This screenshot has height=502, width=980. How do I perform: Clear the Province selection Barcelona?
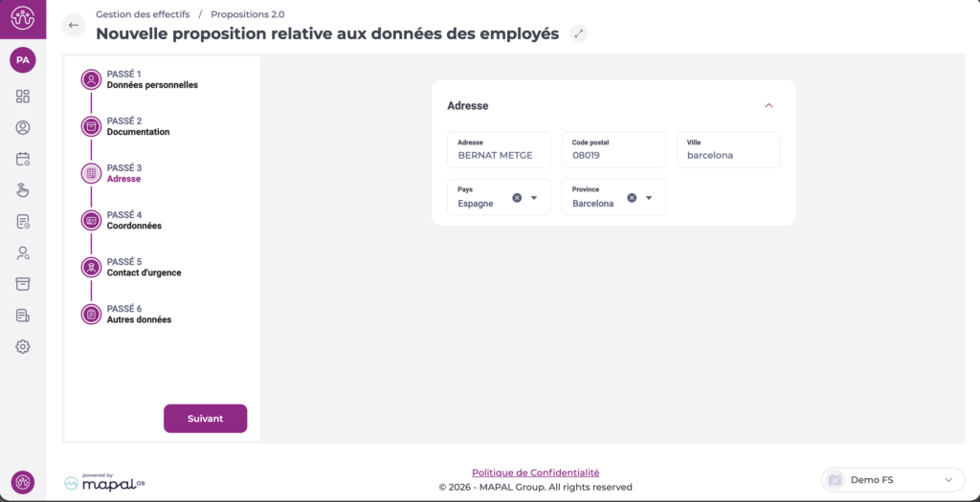(x=632, y=198)
